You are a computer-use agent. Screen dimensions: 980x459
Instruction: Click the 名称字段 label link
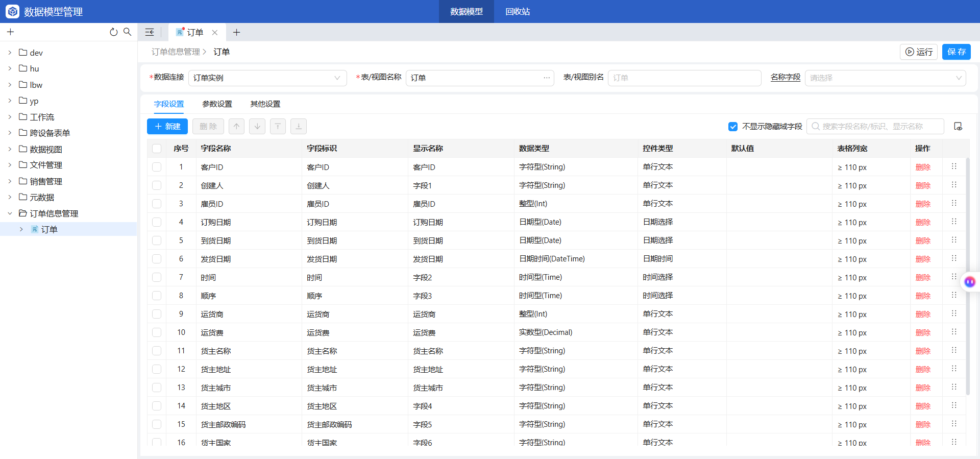786,77
